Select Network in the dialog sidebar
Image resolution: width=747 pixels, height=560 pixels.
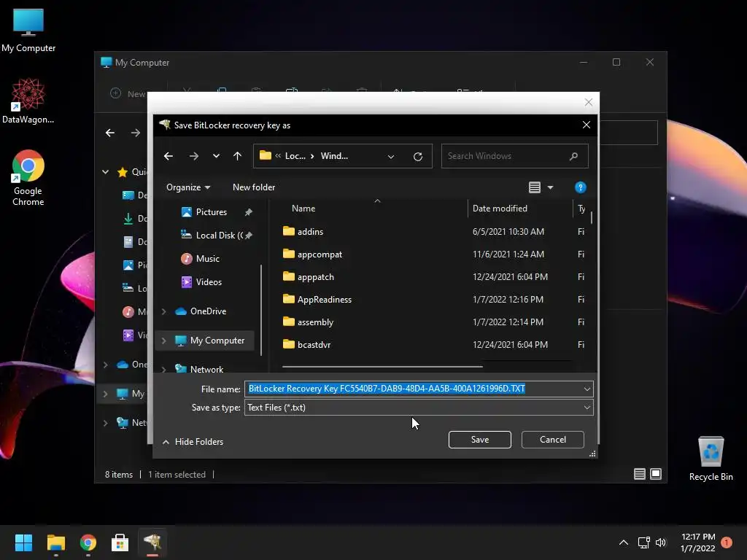(206, 369)
